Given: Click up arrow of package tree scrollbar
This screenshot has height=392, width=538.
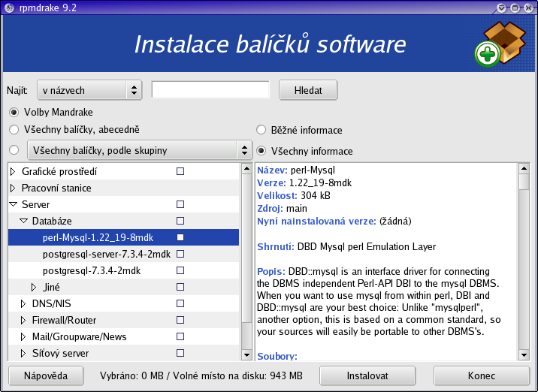Looking at the screenshot, I should [x=246, y=168].
